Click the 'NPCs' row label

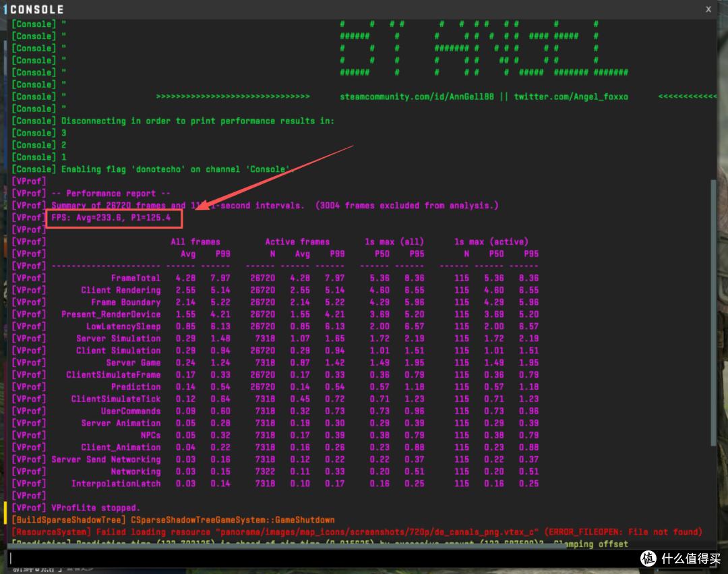pyautogui.click(x=150, y=434)
